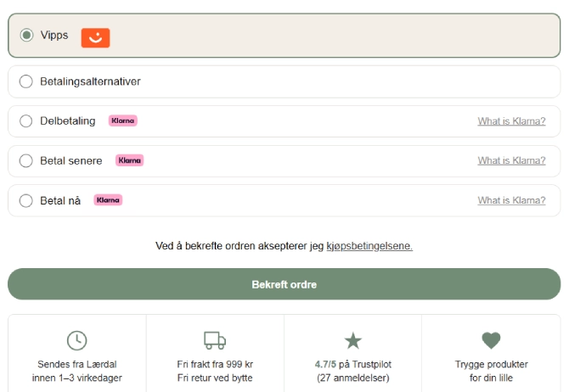The height and width of the screenshot is (392, 569).
Task: Click the Klarna badge beside Delbetaling
Action: click(x=122, y=120)
